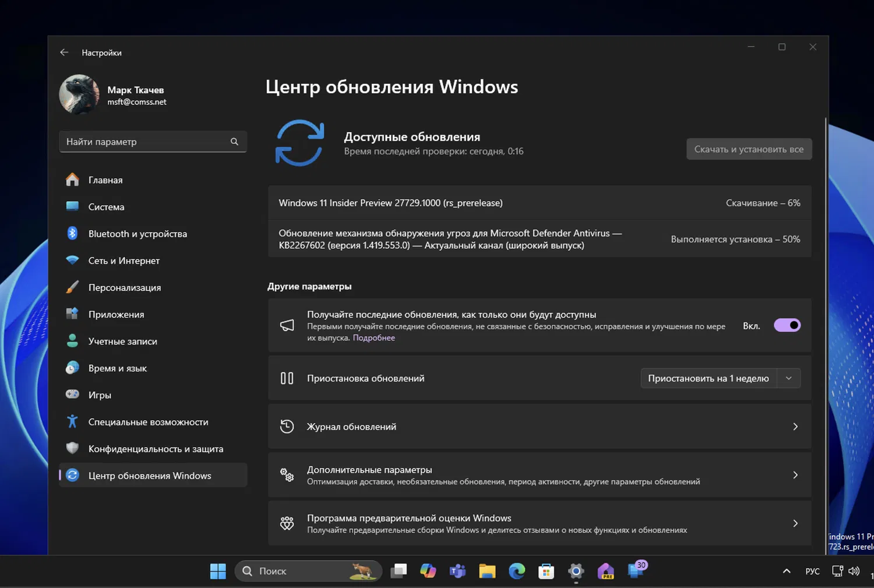Select Центр обновления Windows tab

point(150,475)
